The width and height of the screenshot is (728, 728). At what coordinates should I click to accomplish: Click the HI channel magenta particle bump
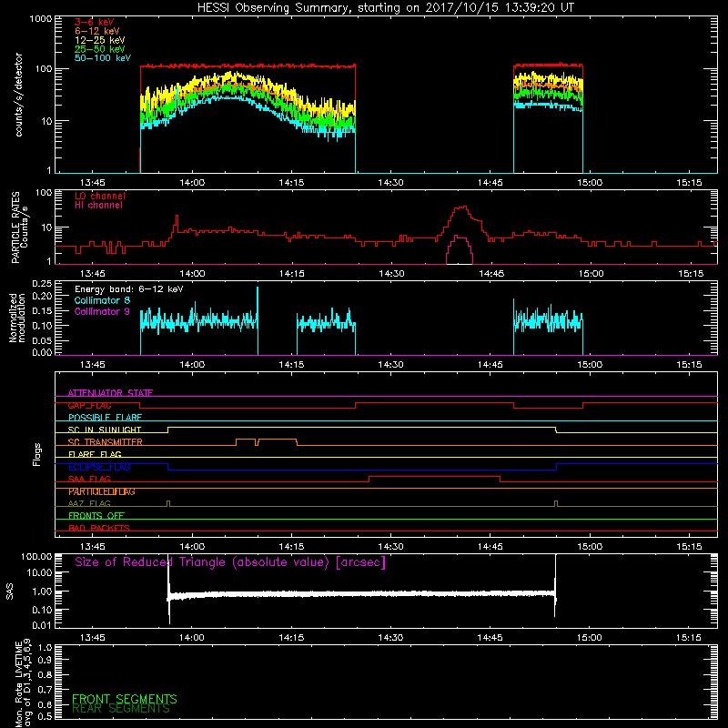tap(460, 249)
